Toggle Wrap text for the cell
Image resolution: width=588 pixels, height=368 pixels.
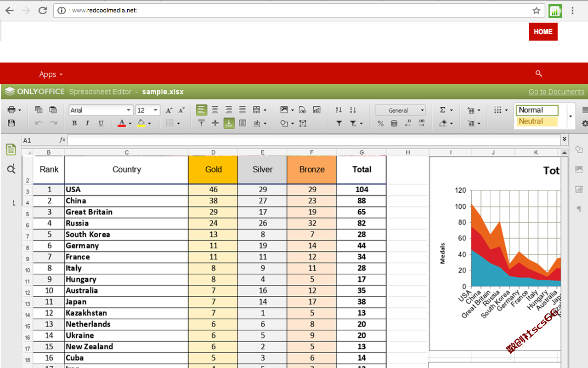243,123
